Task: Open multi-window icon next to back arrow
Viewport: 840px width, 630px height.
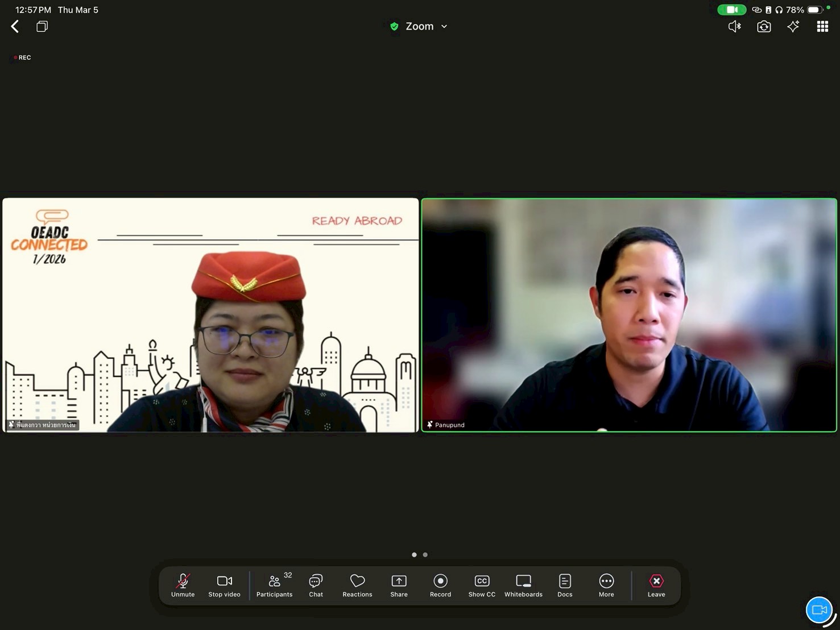Action: (42, 27)
